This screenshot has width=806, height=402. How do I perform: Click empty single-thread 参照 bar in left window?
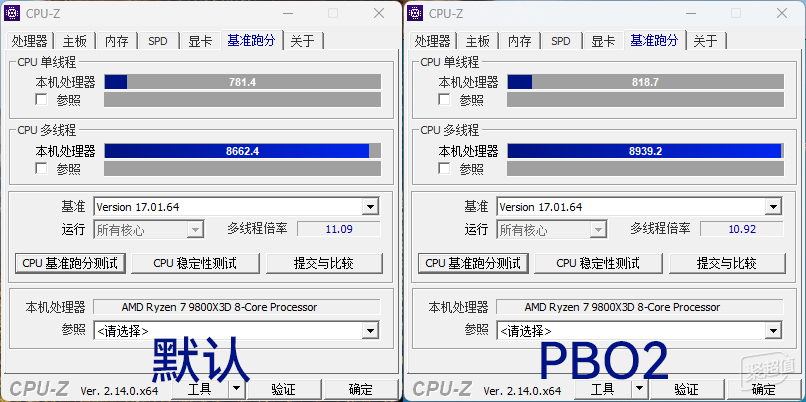(243, 100)
